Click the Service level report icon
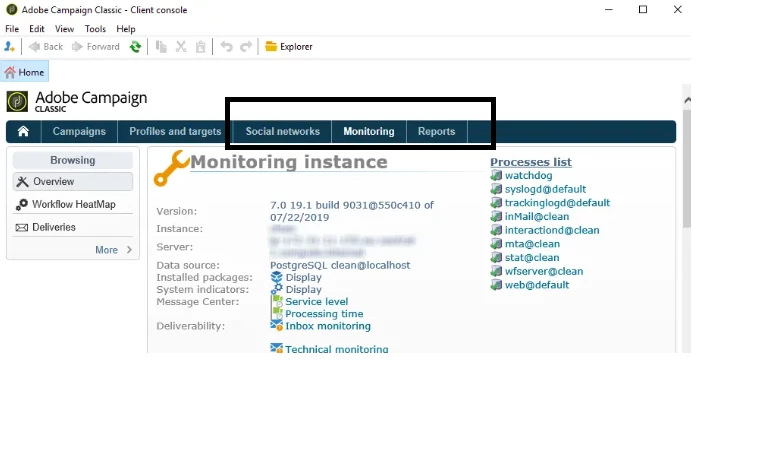Image resolution: width=762 pixels, height=473 pixels. (x=277, y=301)
